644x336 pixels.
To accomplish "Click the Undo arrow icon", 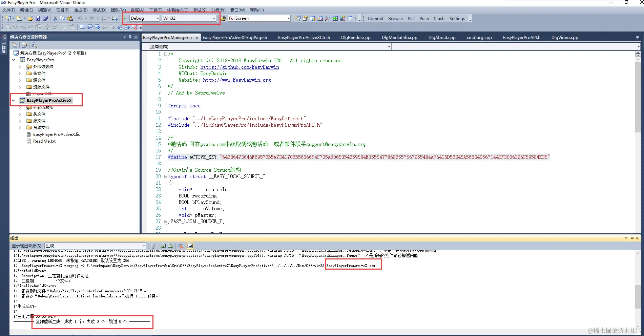I will (x=80, y=18).
